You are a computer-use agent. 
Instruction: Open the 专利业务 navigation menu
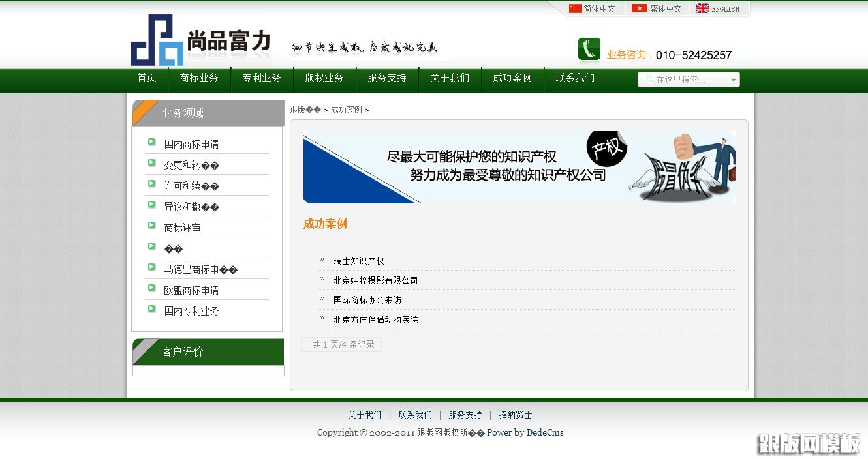pyautogui.click(x=262, y=78)
